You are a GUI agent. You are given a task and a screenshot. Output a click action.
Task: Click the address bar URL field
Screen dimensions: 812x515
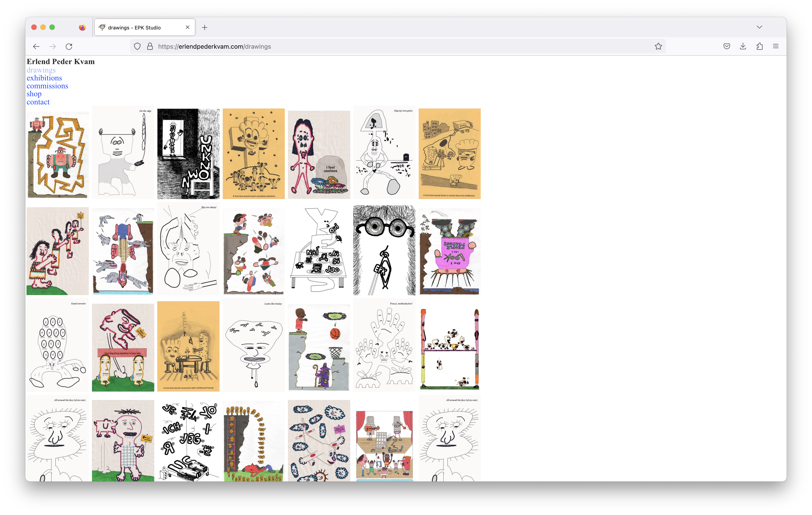(398, 46)
